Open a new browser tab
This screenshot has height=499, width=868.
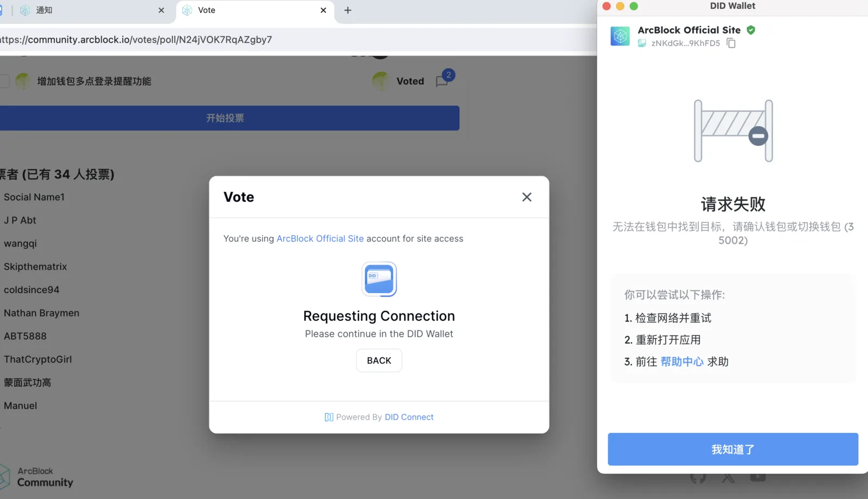click(348, 10)
